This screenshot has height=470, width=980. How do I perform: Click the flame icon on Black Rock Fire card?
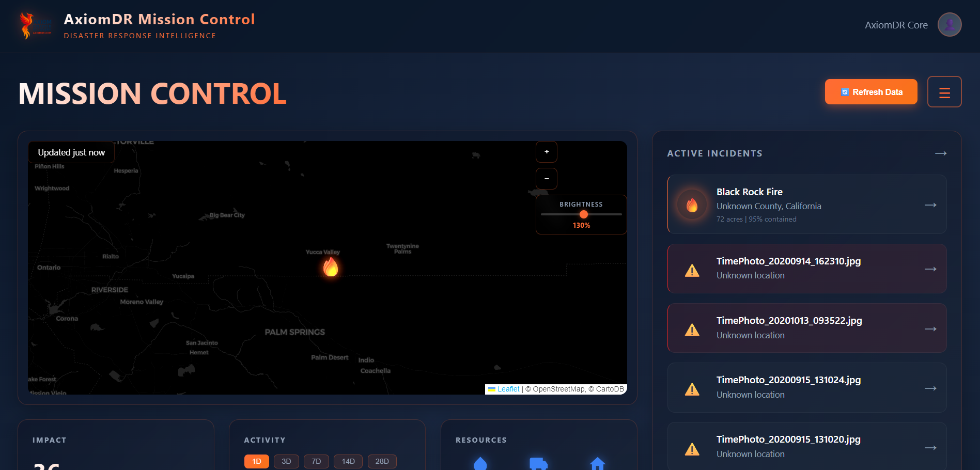click(692, 205)
